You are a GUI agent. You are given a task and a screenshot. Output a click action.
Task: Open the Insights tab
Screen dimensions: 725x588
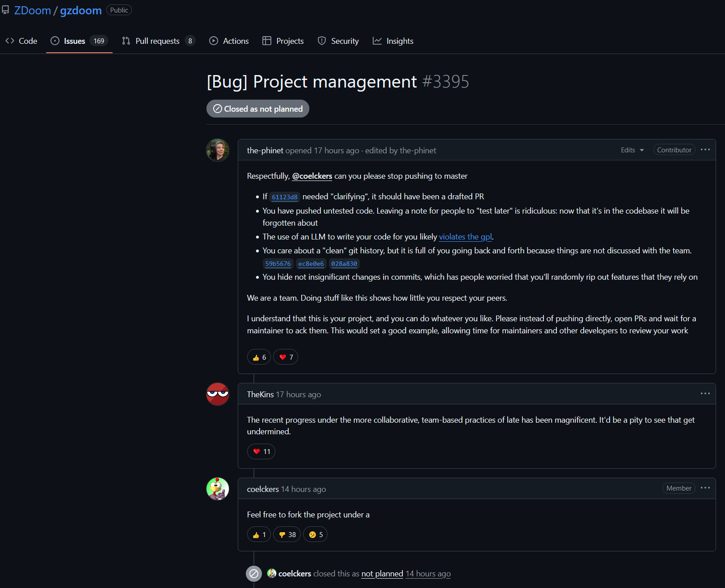393,41
